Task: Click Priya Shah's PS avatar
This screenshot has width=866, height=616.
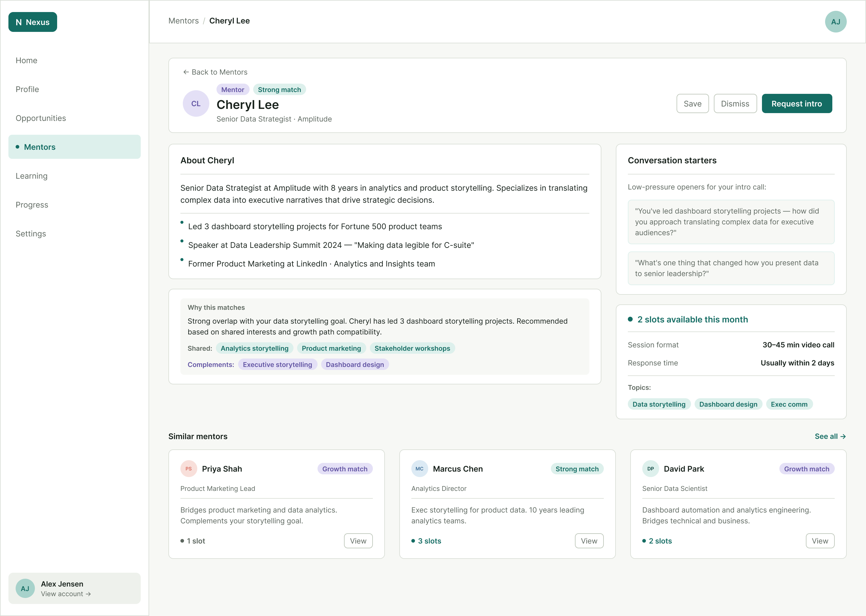Action: [189, 468]
